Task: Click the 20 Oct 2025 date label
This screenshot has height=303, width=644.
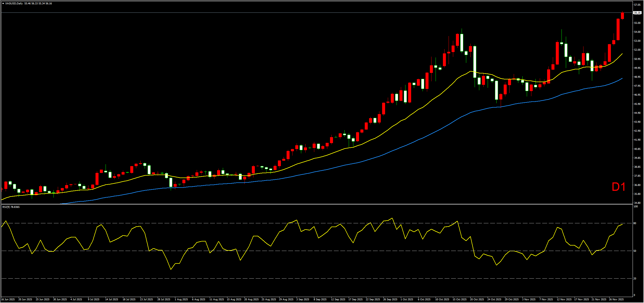Action: click(477, 299)
